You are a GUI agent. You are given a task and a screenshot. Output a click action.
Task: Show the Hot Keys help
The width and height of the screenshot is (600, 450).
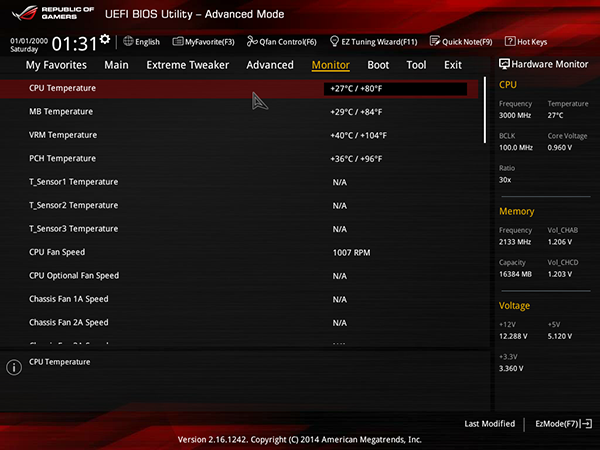526,42
